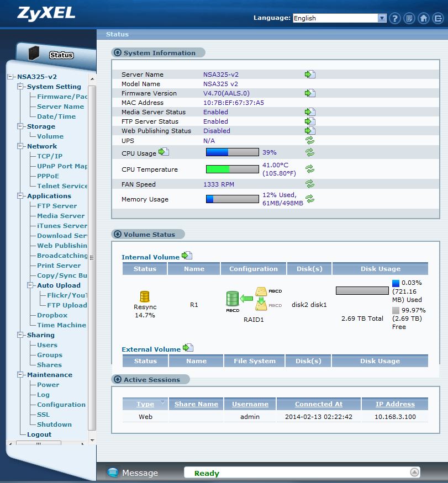Collapse the Applications tree node toggle
The image size is (448, 483).
pyautogui.click(x=20, y=195)
